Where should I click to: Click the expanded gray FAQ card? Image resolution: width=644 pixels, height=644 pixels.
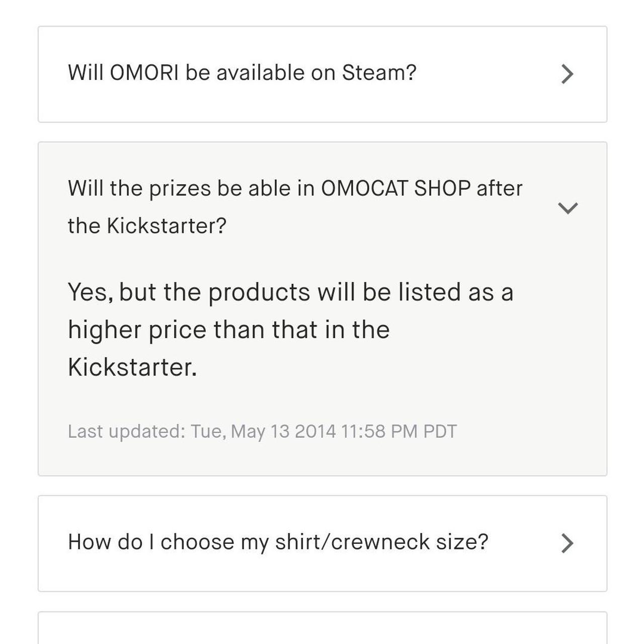(x=322, y=307)
